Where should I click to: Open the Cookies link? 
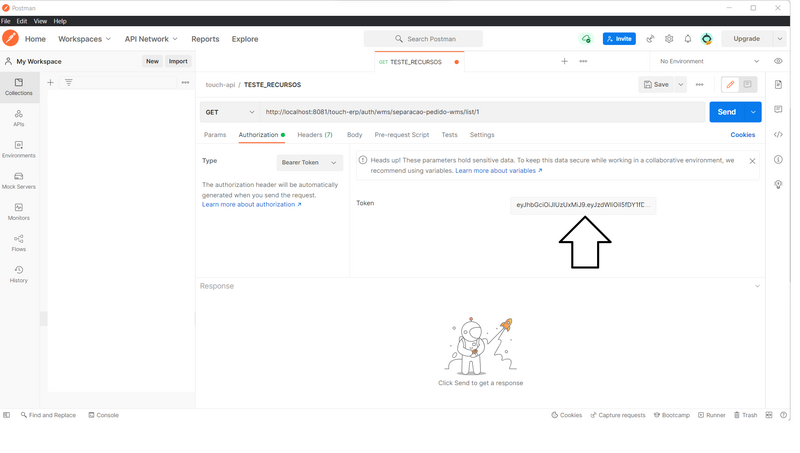pos(742,135)
